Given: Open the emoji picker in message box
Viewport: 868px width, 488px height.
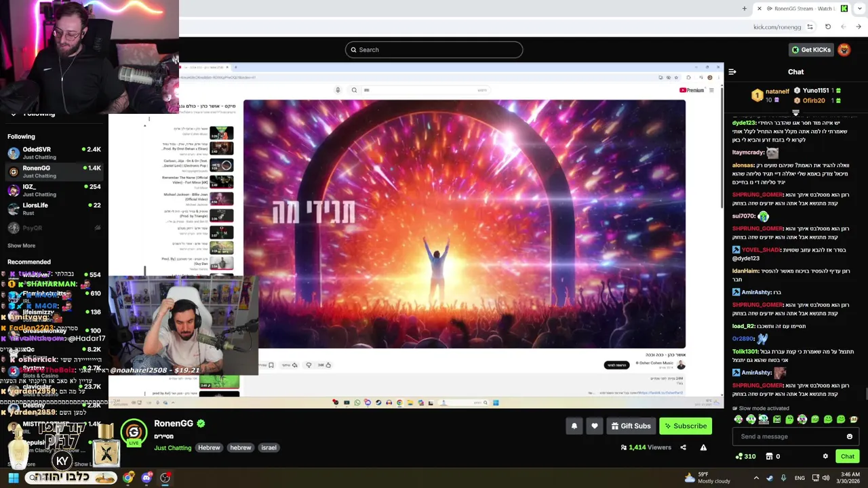Looking at the screenshot, I should point(850,436).
